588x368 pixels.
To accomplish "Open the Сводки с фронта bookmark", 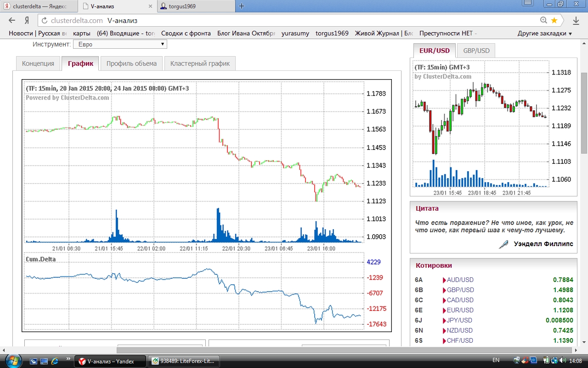I will pyautogui.click(x=186, y=33).
